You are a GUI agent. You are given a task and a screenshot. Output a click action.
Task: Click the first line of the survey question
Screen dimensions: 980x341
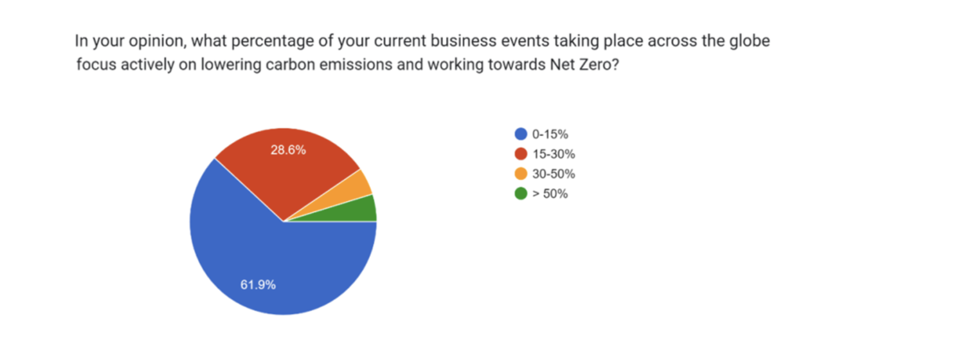(x=422, y=41)
